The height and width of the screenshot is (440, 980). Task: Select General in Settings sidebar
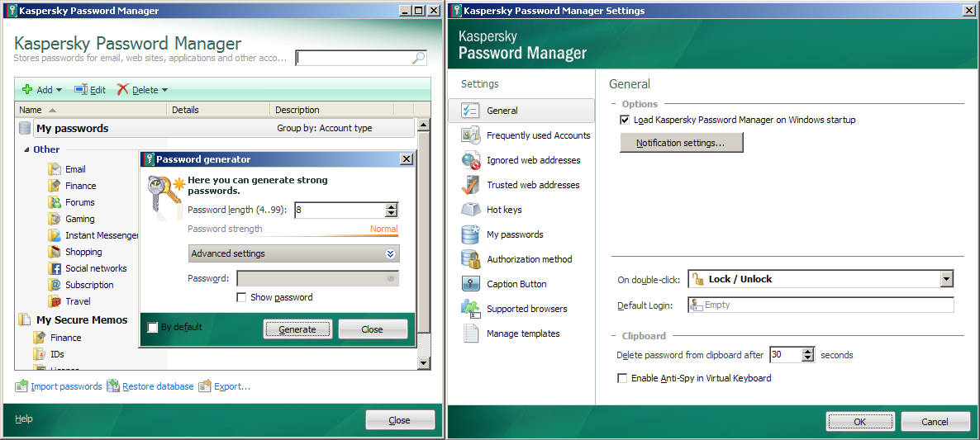(x=521, y=111)
